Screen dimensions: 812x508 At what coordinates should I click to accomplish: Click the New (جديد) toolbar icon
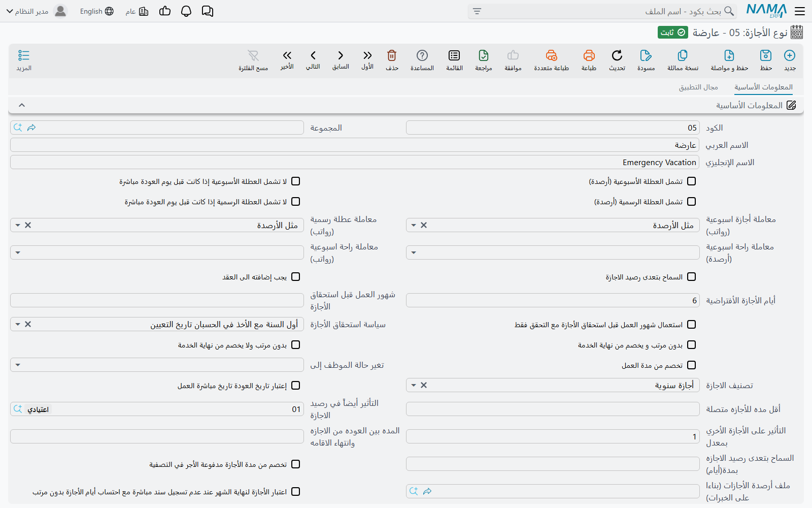click(790, 55)
